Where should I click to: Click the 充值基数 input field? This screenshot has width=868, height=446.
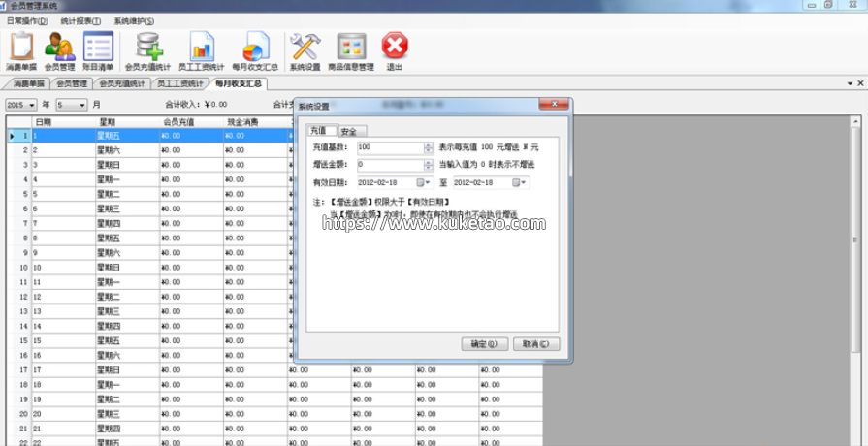pyautogui.click(x=390, y=147)
